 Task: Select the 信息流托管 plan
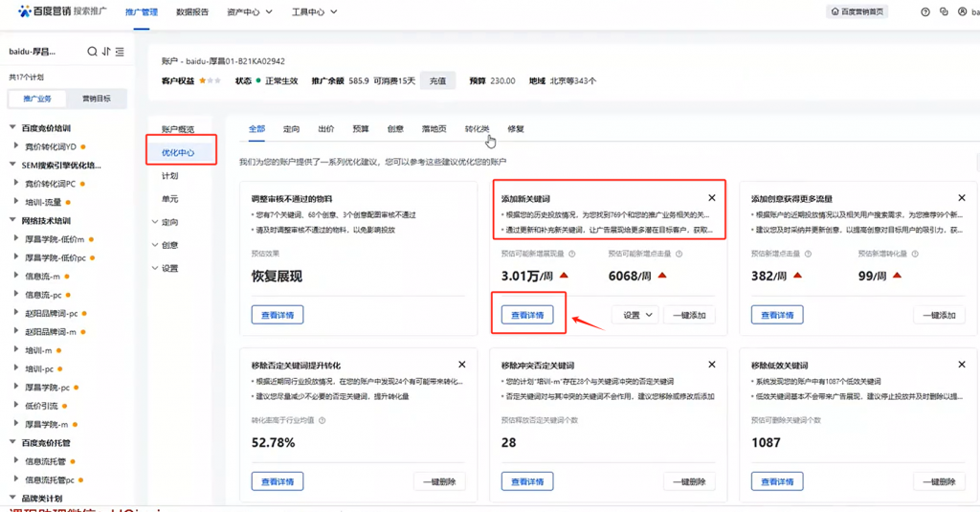coord(45,461)
